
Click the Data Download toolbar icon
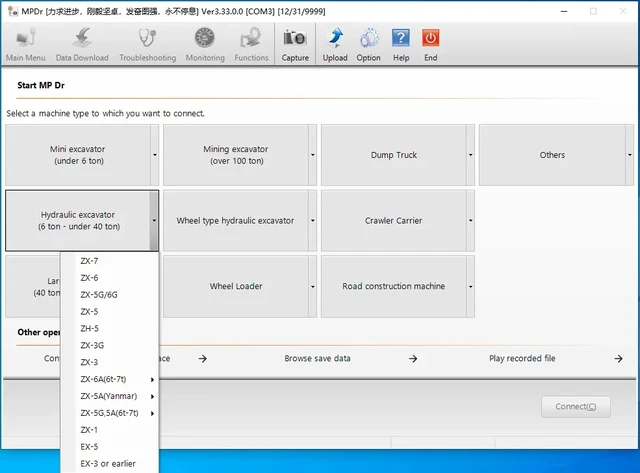pyautogui.click(x=82, y=38)
